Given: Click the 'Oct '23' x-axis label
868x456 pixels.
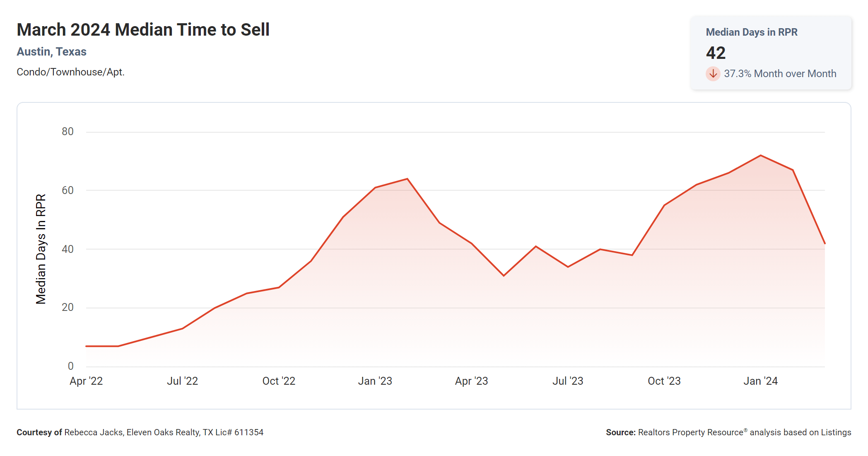Looking at the screenshot, I should 664,381.
